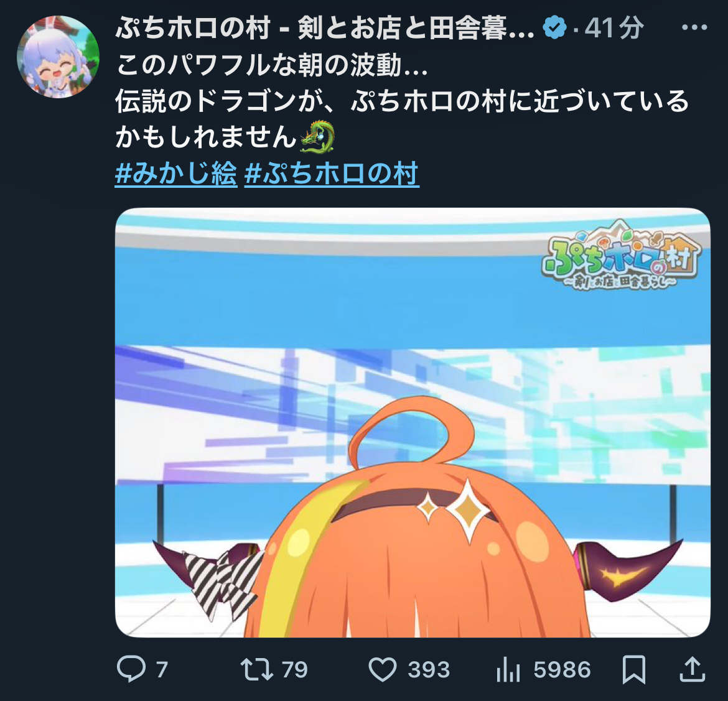This screenshot has width=728, height=701.
Task: Click the 5986 views count
Action: pos(562,670)
